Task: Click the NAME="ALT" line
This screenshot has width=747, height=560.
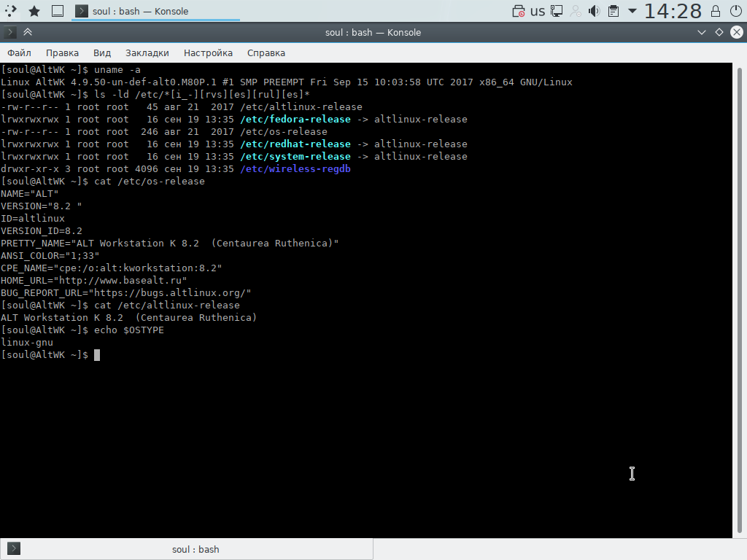Action: tap(29, 194)
